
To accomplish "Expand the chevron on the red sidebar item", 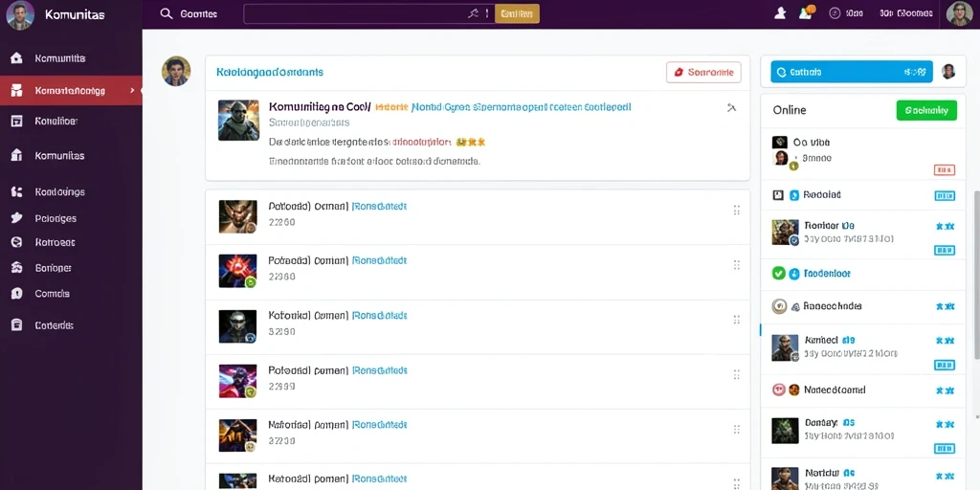I will tap(132, 91).
